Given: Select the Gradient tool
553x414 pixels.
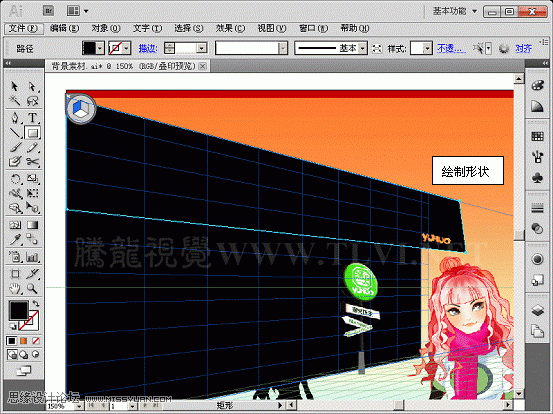Looking at the screenshot, I should coord(32,225).
